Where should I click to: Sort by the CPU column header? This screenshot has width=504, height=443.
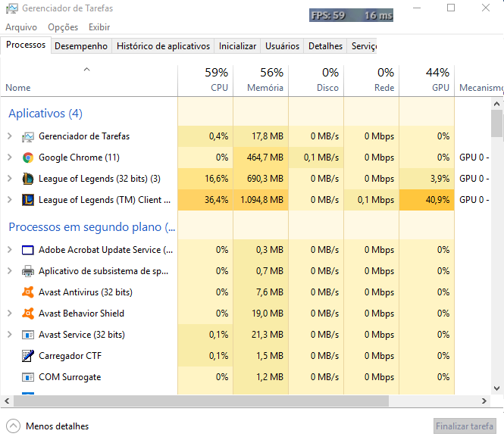(205, 80)
